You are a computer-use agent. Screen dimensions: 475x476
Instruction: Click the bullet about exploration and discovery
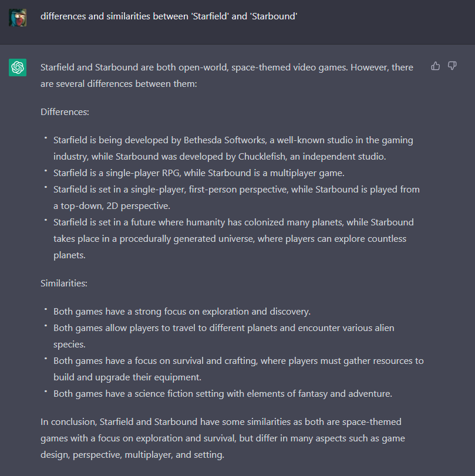182,311
